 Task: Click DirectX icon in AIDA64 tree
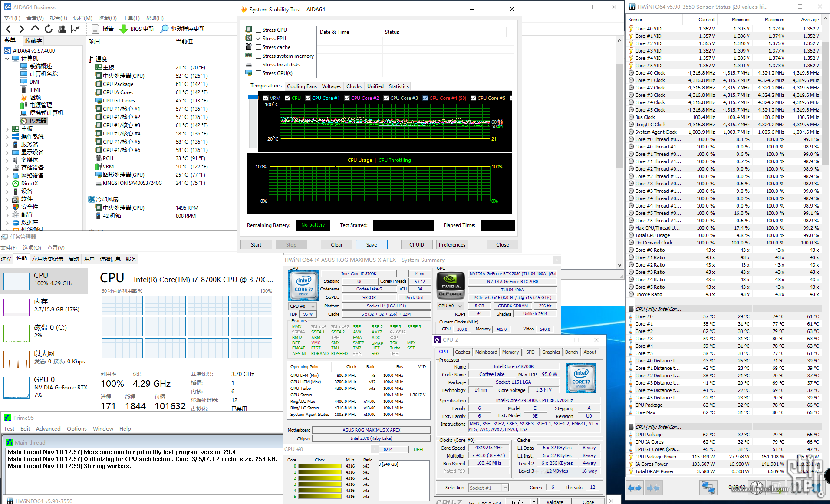click(16, 183)
